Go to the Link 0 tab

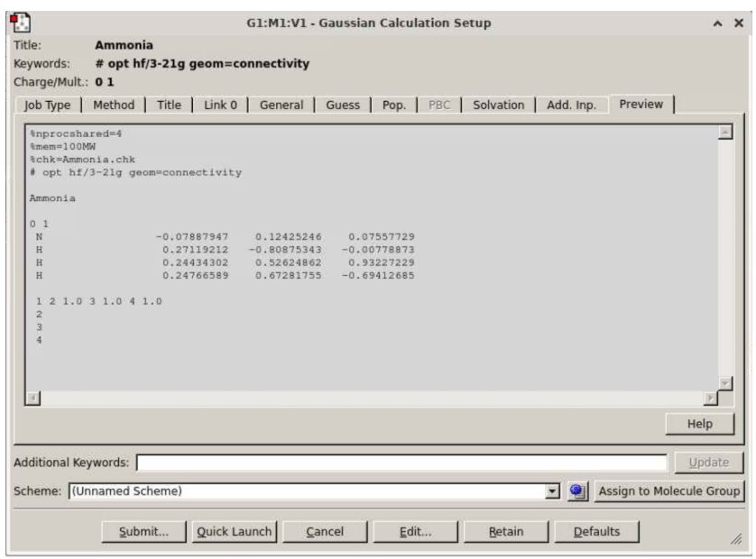click(x=220, y=105)
